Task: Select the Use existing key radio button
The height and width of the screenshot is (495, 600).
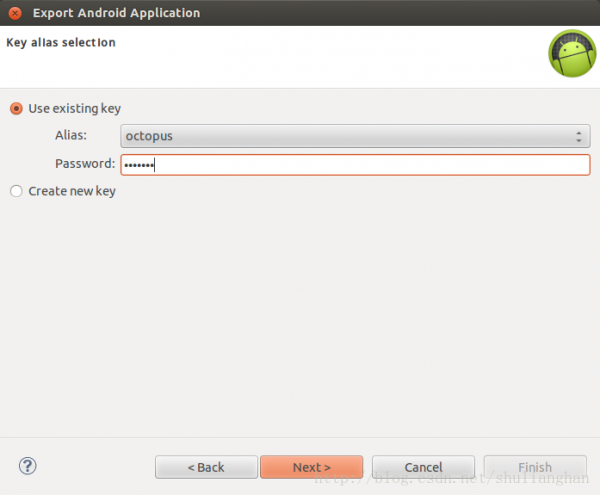Action: click(16, 109)
